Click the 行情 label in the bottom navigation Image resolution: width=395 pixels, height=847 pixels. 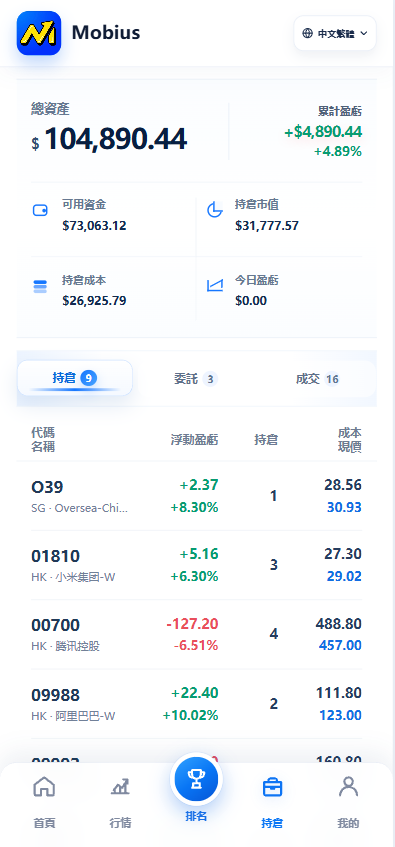(x=120, y=823)
